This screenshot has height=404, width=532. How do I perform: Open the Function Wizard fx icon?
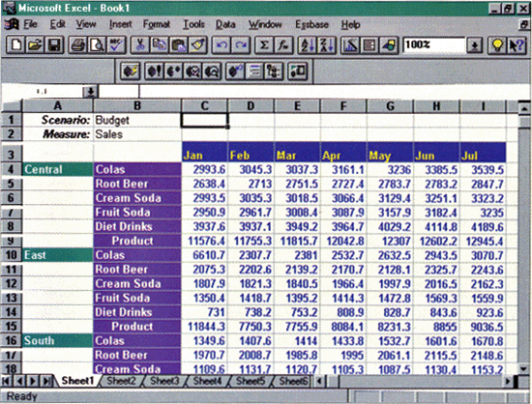click(x=283, y=44)
